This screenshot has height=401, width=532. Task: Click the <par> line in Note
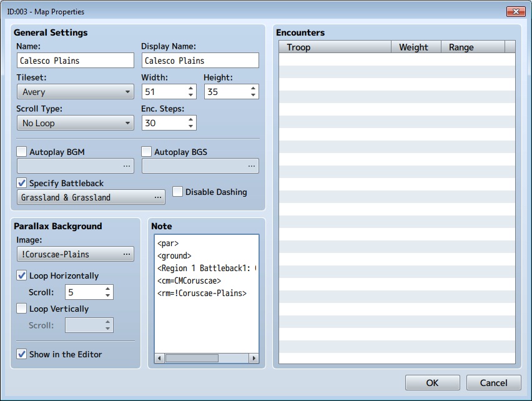[x=168, y=243]
